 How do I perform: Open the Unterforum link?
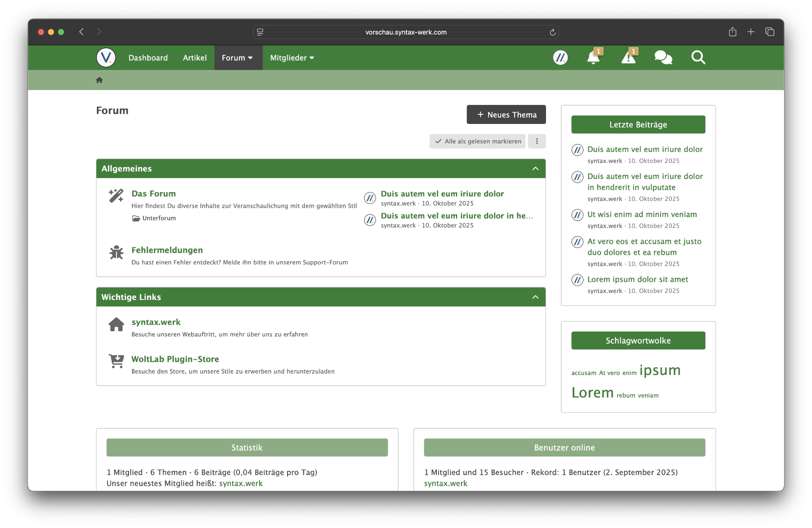(x=159, y=218)
